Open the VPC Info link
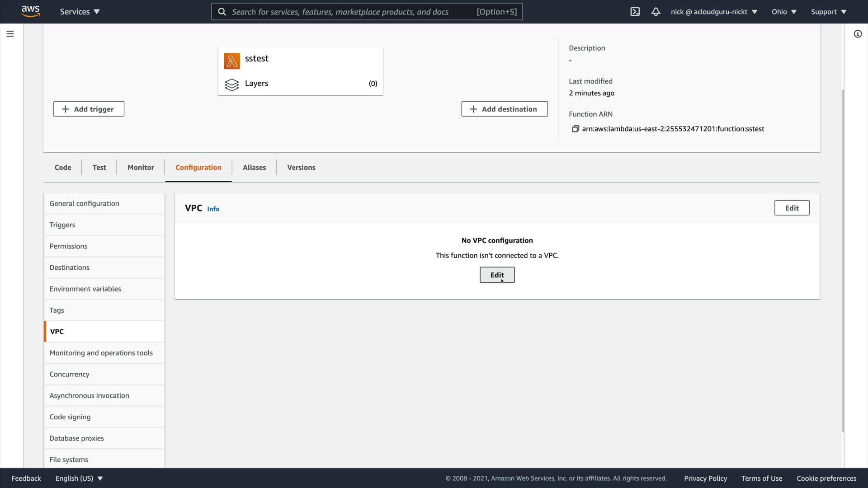 click(x=213, y=209)
